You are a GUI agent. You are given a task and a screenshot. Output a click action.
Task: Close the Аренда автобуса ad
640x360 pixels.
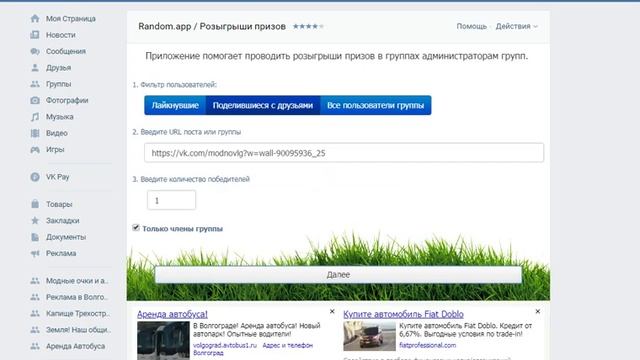point(332,311)
